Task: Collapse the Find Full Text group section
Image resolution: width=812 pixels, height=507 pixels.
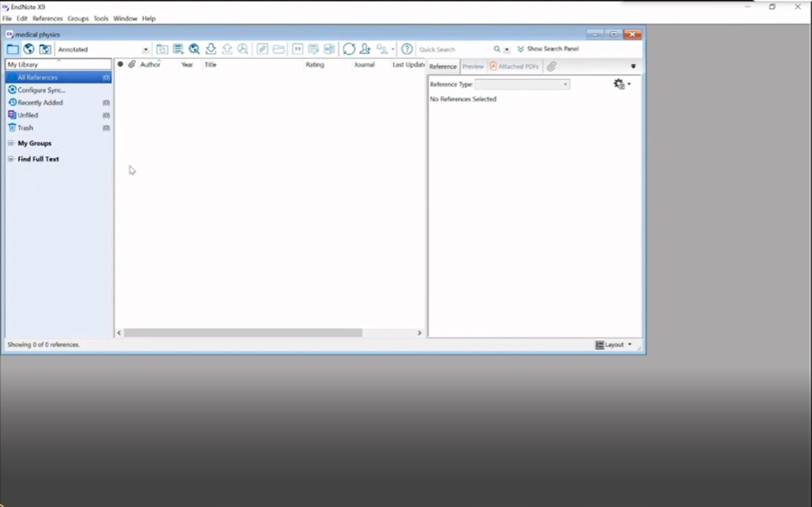Action: (x=11, y=159)
